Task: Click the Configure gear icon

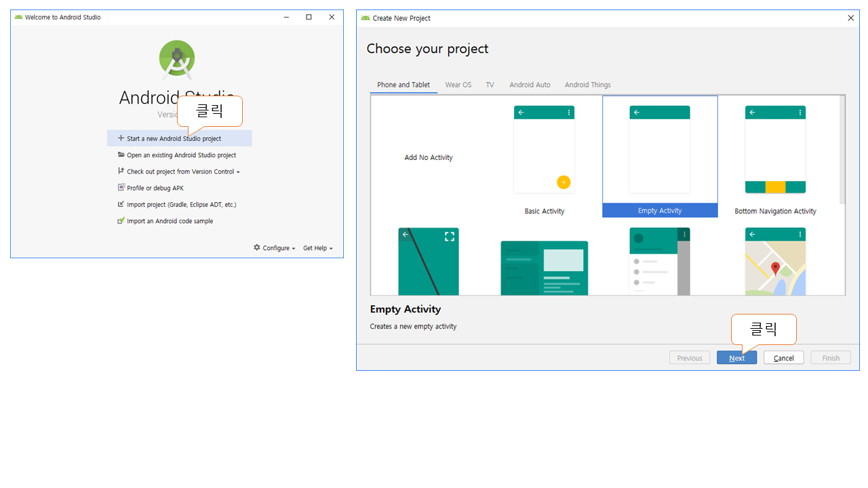Action: (257, 248)
